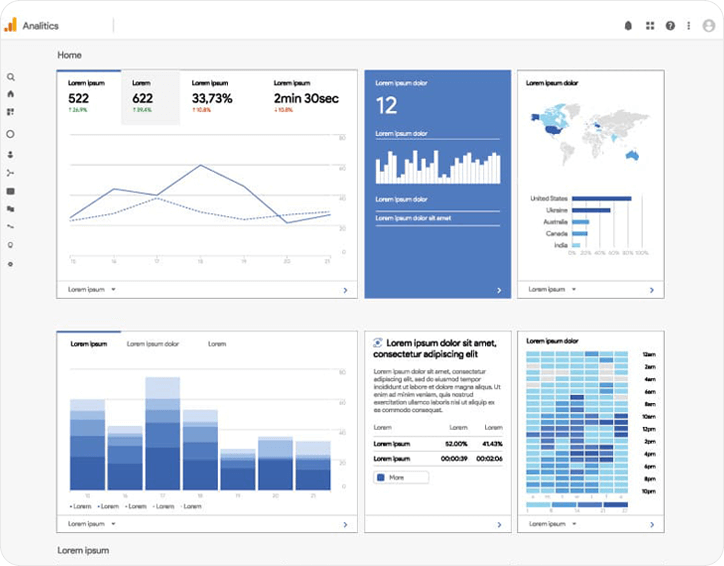Image resolution: width=724 pixels, height=566 pixels.
Task: Click the arrow link on blue card
Action: [x=498, y=290]
